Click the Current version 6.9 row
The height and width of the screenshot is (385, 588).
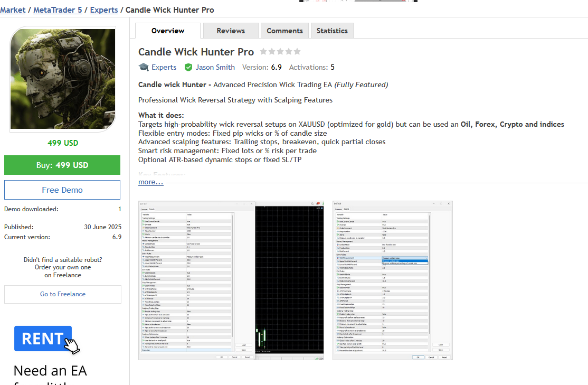(x=63, y=237)
